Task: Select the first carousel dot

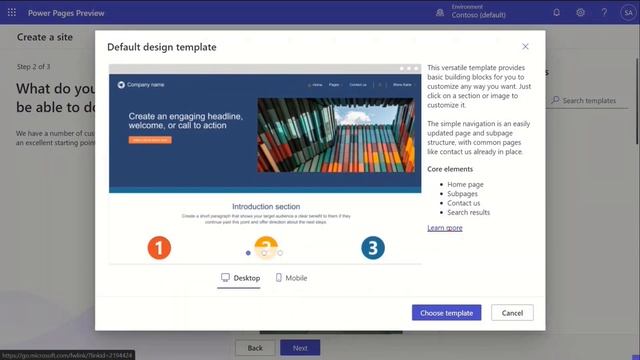Action: tap(248, 253)
